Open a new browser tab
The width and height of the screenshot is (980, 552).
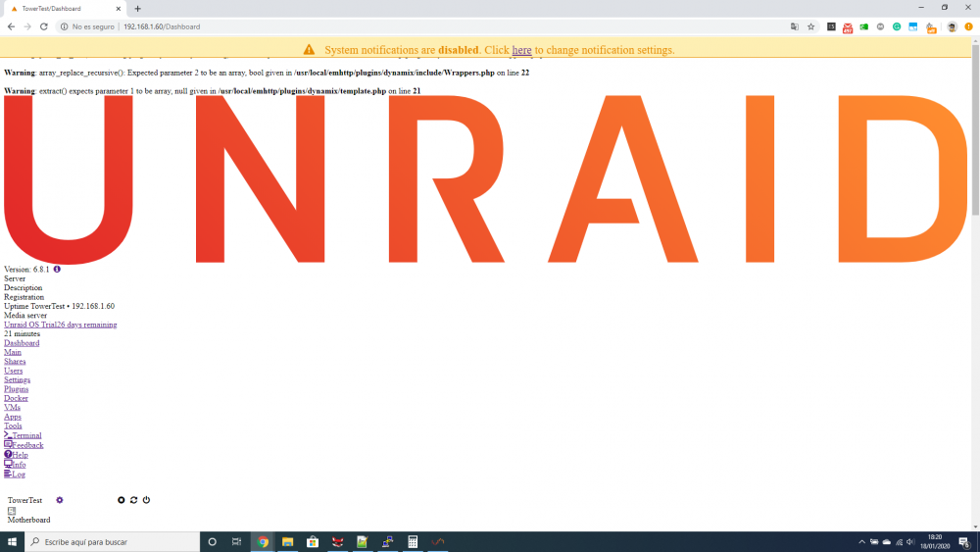click(x=137, y=9)
